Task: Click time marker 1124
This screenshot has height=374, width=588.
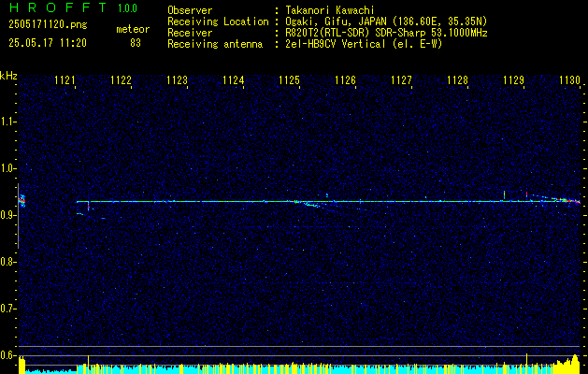Action: click(x=233, y=80)
